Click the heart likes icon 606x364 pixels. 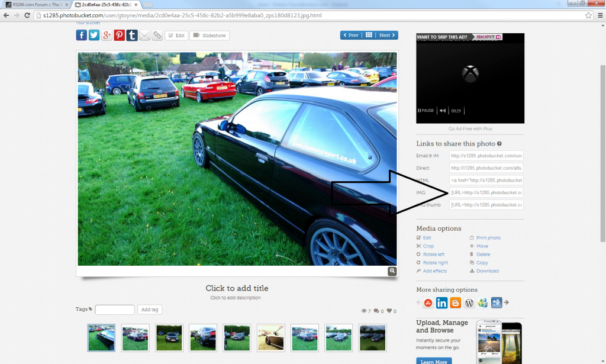coord(389,311)
